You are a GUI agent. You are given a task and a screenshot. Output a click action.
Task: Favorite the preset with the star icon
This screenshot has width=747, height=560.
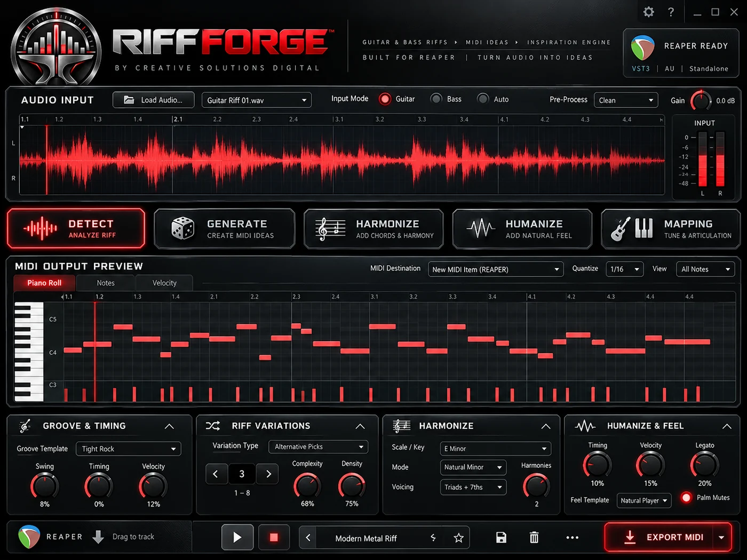click(x=458, y=538)
